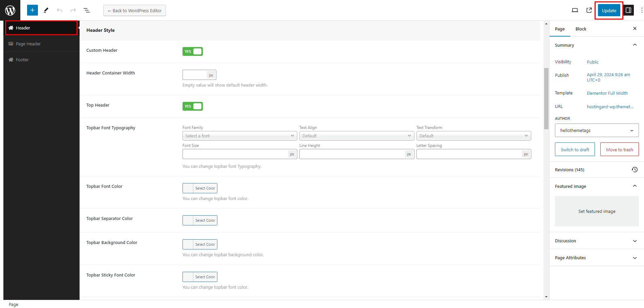Image resolution: width=644 pixels, height=308 pixels.
Task: Click the home icon beside Header
Action: 11,28
